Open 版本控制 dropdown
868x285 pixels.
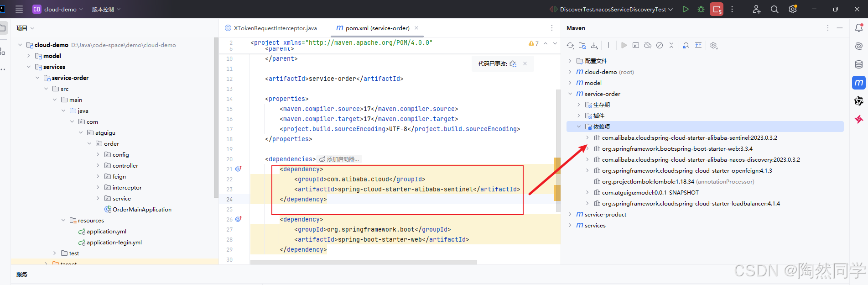click(x=106, y=9)
